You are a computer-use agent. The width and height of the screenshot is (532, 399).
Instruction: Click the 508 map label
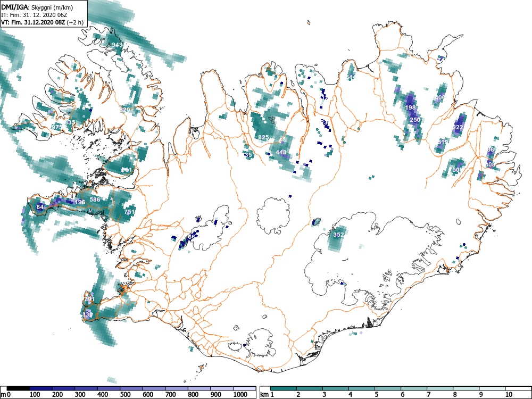[458, 169]
